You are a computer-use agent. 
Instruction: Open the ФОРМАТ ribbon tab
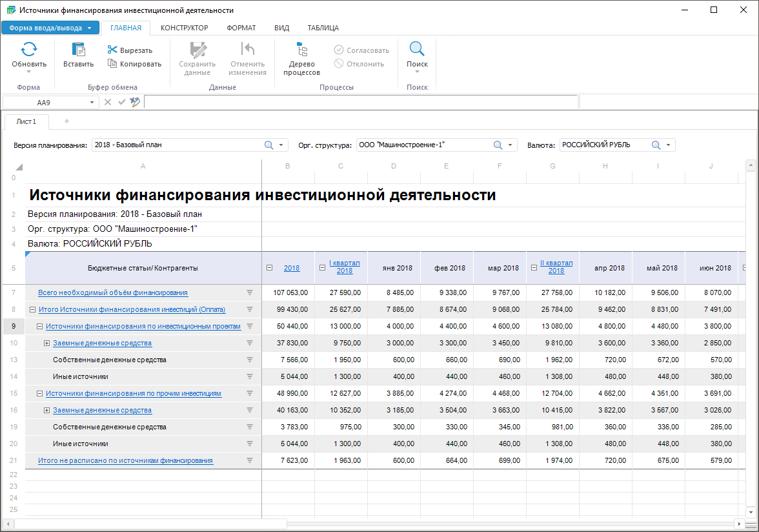click(x=241, y=28)
